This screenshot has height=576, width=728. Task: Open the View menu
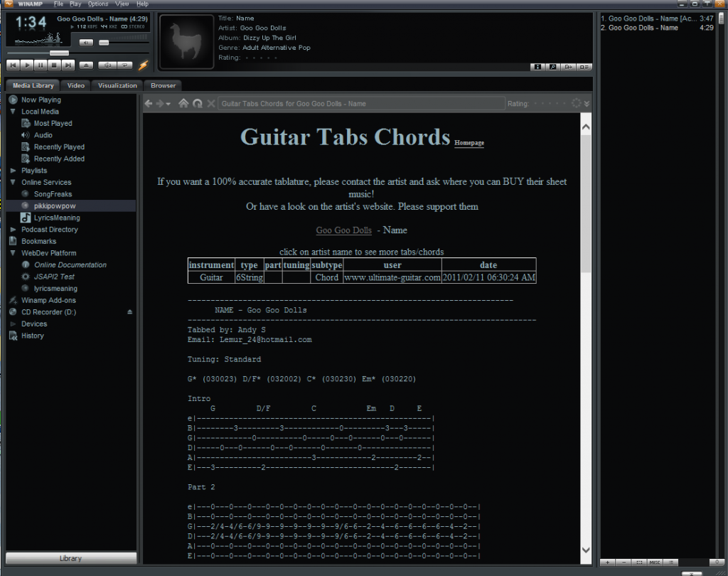pos(122,4)
